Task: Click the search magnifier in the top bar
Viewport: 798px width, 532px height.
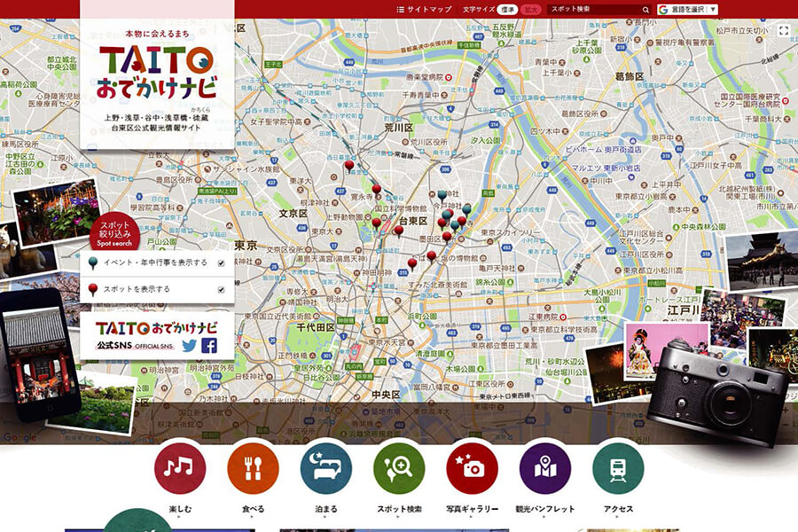Action: click(645, 10)
